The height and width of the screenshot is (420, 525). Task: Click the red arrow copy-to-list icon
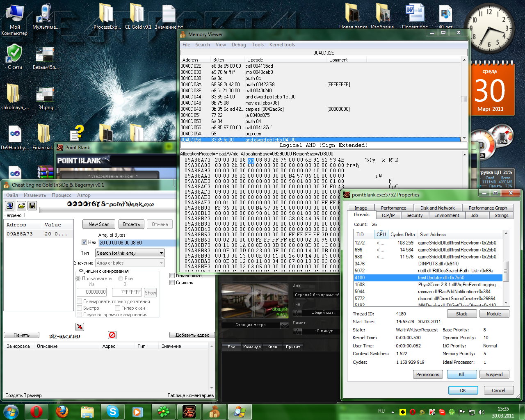click(x=80, y=326)
